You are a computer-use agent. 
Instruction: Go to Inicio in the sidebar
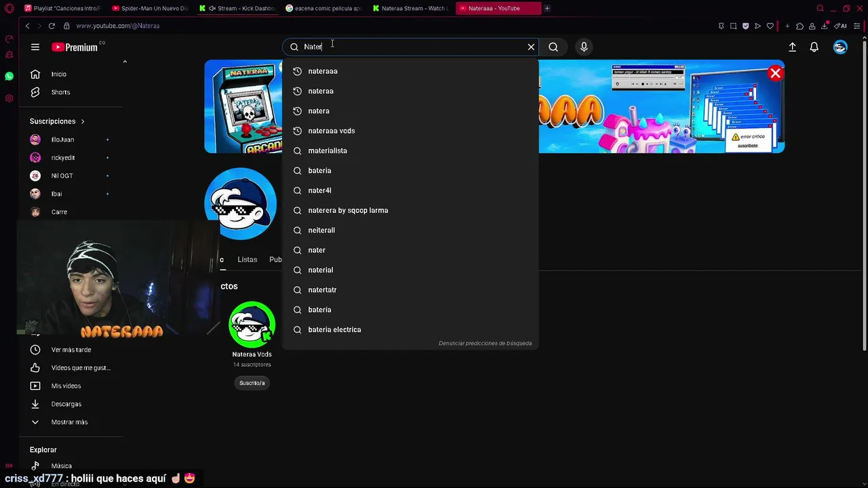(71, 74)
